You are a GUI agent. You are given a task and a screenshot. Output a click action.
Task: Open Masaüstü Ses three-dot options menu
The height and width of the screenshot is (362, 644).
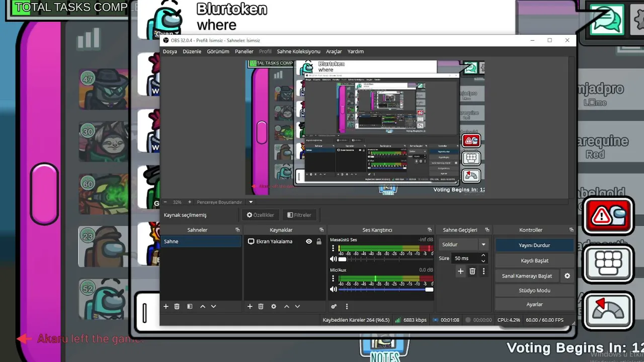(x=333, y=249)
